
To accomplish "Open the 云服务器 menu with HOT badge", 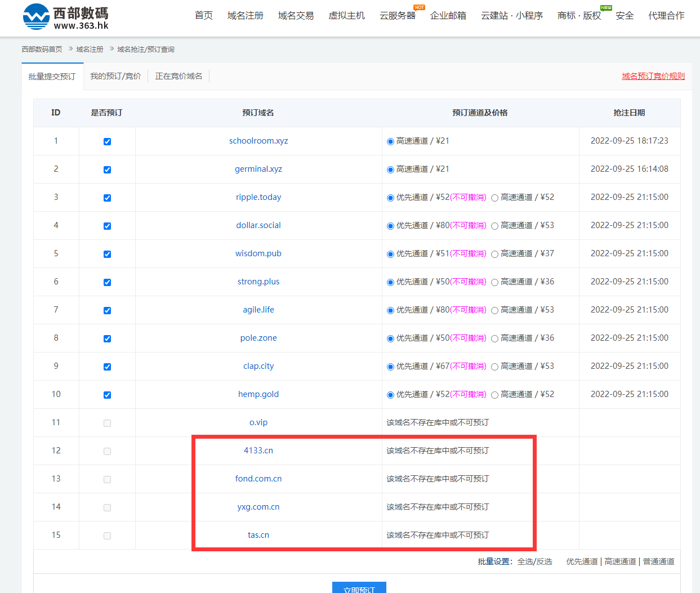I will coord(398,16).
